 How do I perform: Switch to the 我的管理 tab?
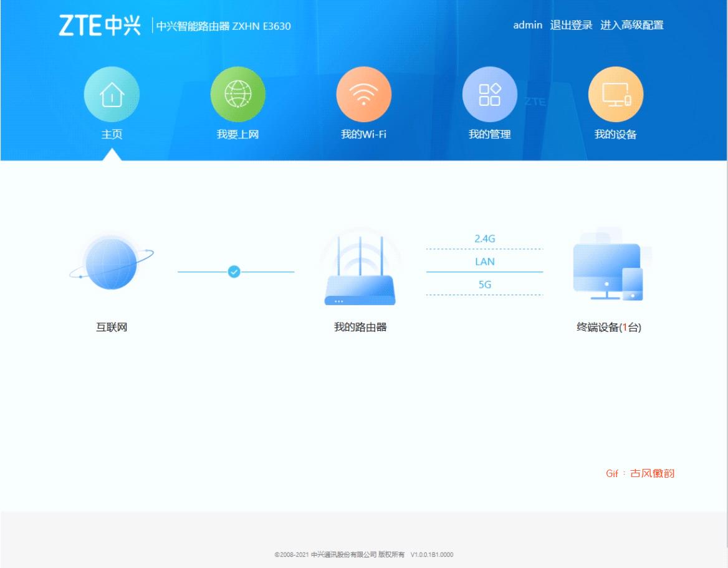pos(490,133)
